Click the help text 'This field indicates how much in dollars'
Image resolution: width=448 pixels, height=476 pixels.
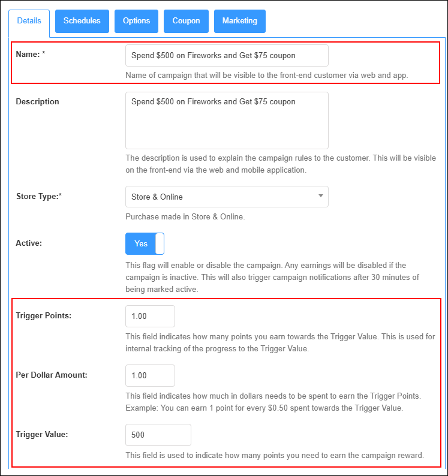click(273, 402)
